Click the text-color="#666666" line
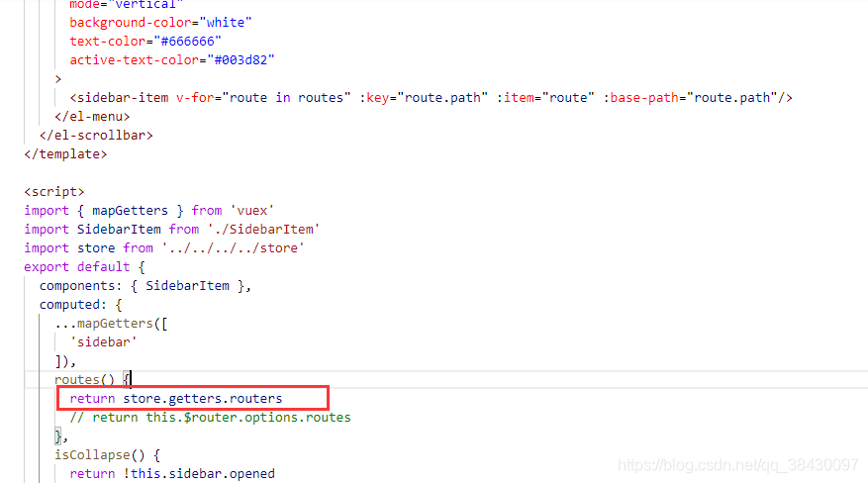The image size is (868, 483). [145, 42]
